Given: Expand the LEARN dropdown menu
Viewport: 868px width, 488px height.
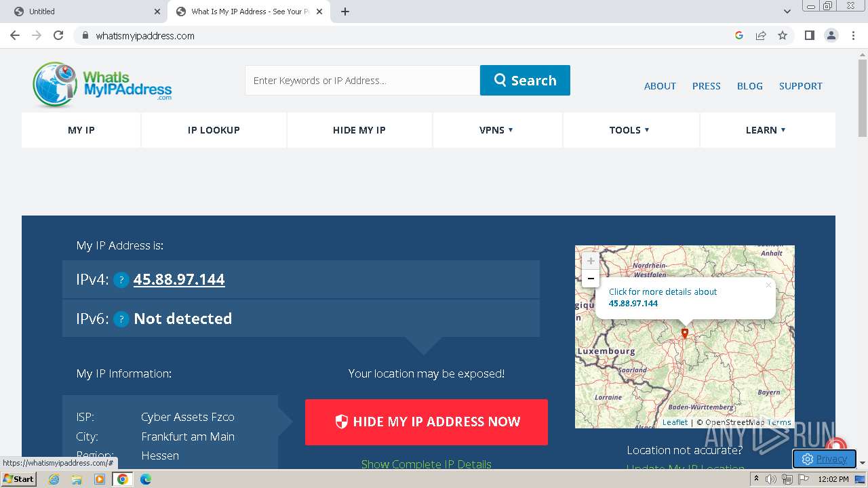Looking at the screenshot, I should (767, 130).
